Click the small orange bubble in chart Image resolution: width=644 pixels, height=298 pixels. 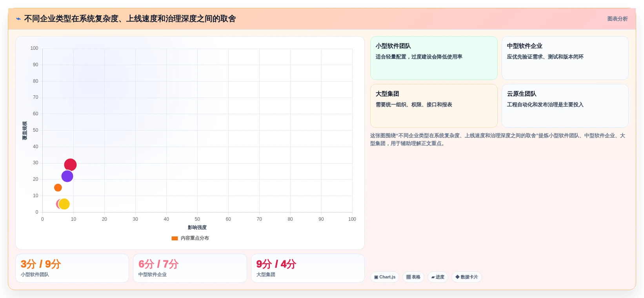(x=58, y=188)
